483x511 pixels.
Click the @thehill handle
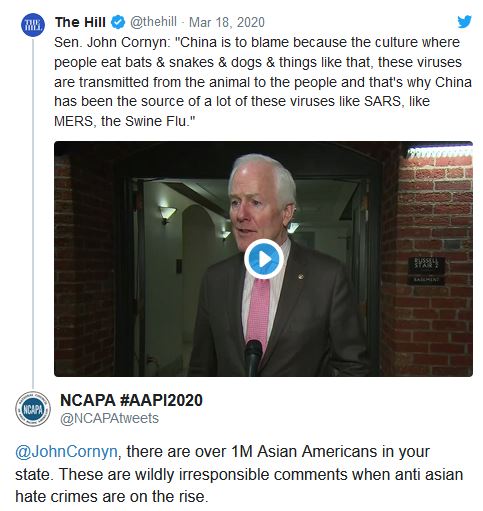(x=153, y=22)
